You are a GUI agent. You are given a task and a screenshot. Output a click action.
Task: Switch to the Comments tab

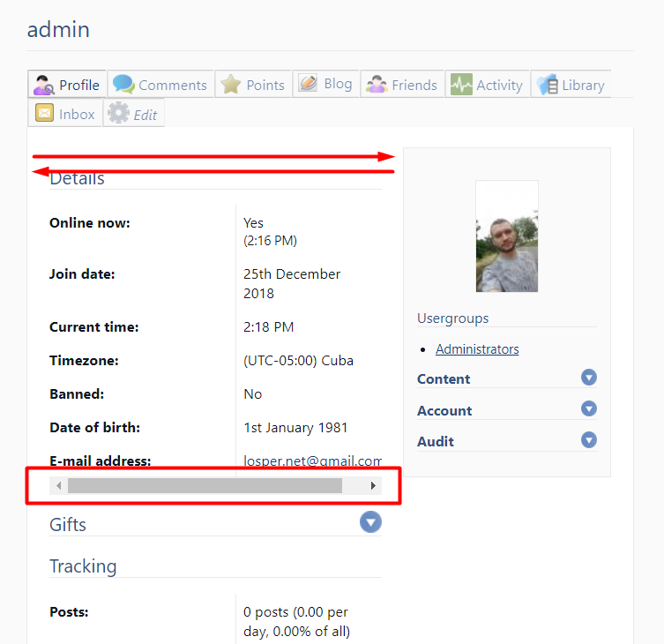172,85
